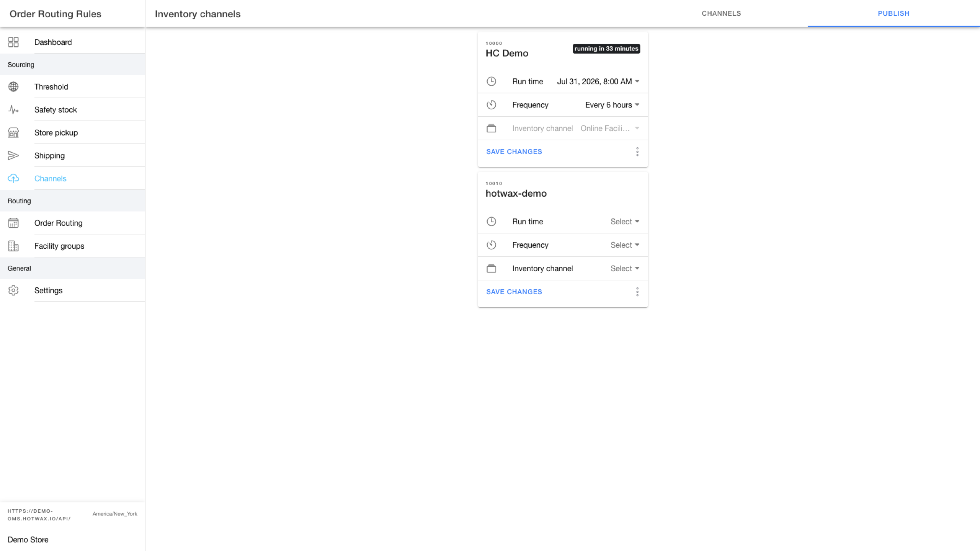
Task: Save changes for hotwax-demo
Action: (514, 292)
